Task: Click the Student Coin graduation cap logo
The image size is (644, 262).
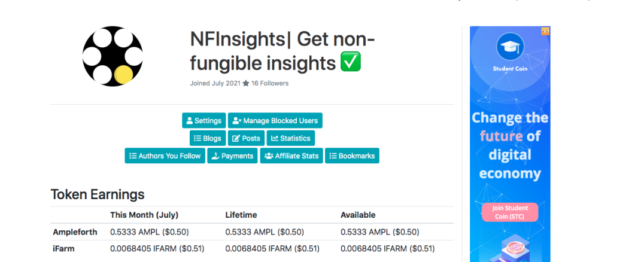Action: (x=510, y=47)
